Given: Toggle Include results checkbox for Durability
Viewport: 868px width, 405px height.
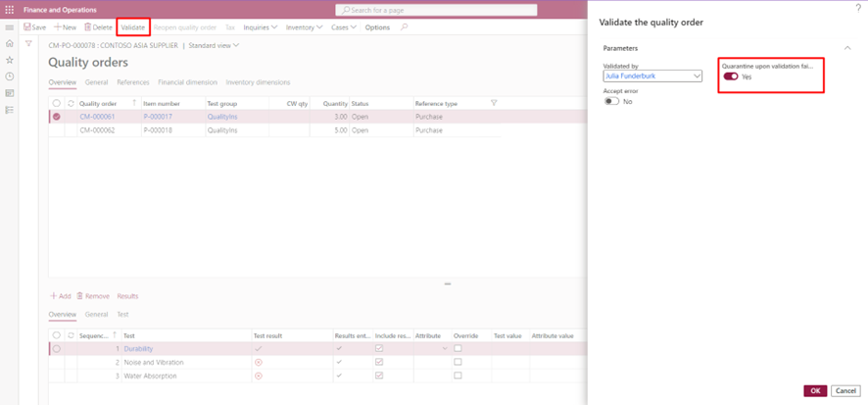Looking at the screenshot, I should point(379,348).
